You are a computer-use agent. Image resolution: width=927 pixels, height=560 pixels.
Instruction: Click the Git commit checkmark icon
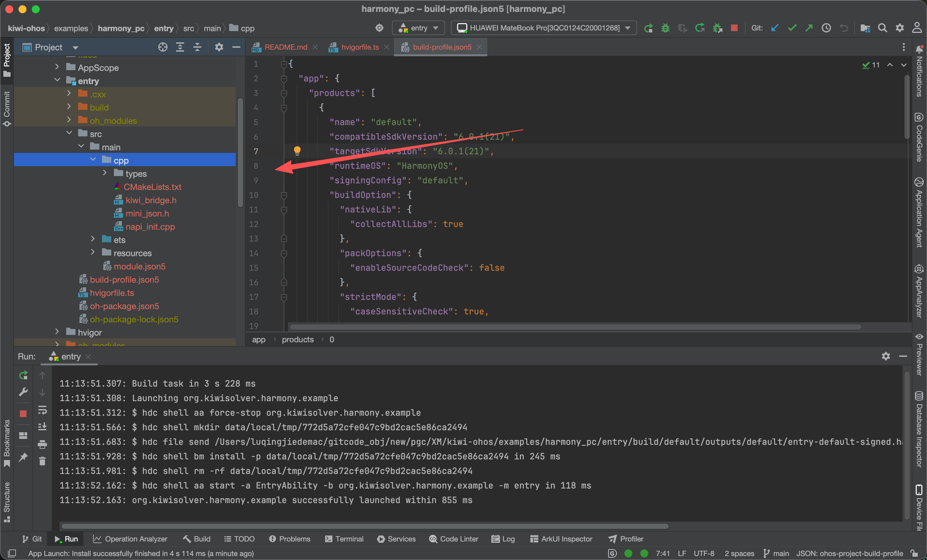coord(792,28)
